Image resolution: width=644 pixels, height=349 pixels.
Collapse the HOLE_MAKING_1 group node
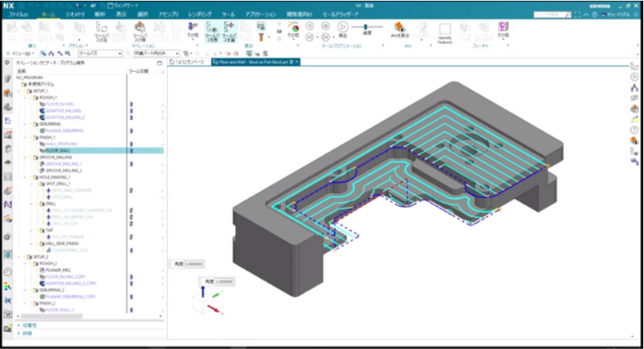(x=25, y=177)
